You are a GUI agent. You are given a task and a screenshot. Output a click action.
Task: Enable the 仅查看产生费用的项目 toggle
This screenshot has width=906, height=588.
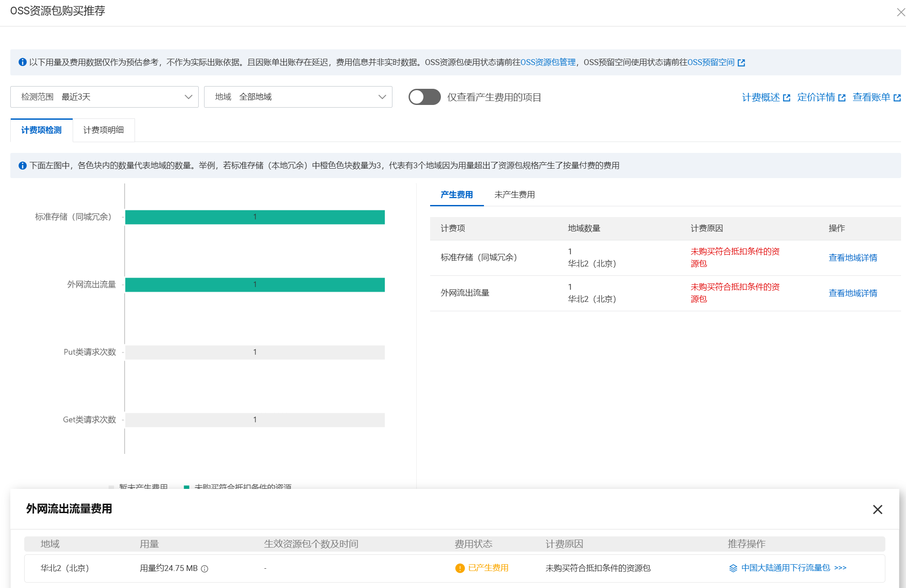[424, 97]
